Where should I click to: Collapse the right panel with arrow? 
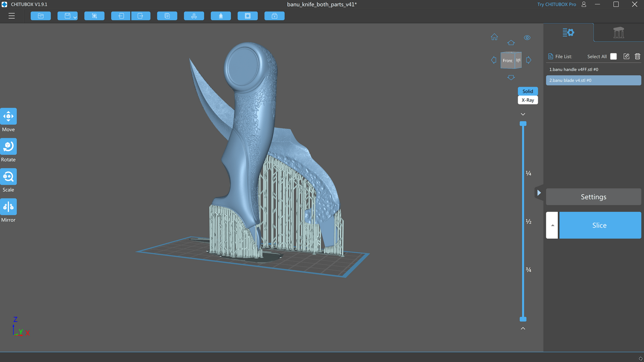[x=539, y=193]
